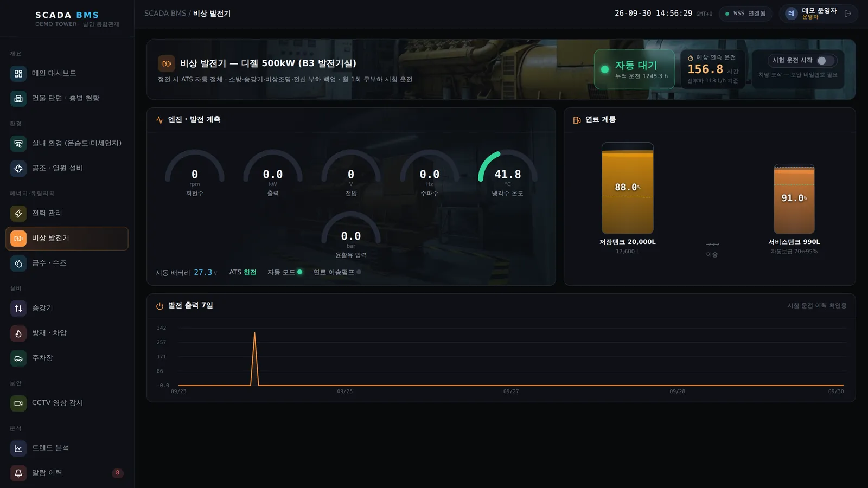Open parking lot car icon

pos(18,358)
